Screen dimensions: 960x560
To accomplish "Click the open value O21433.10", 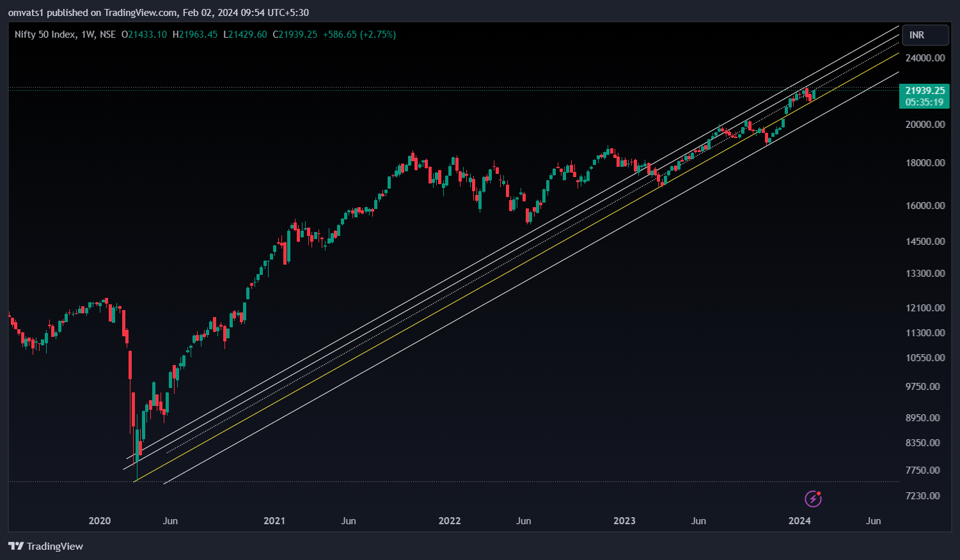I will (144, 35).
